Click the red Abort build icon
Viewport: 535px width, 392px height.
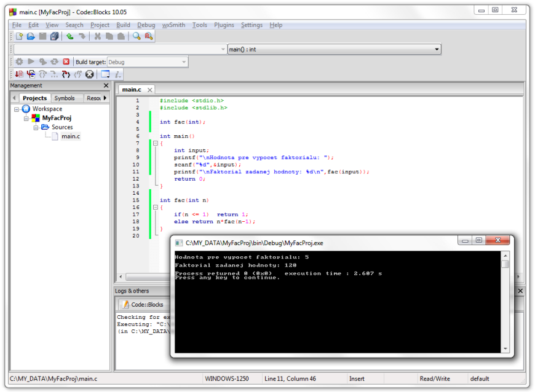66,61
